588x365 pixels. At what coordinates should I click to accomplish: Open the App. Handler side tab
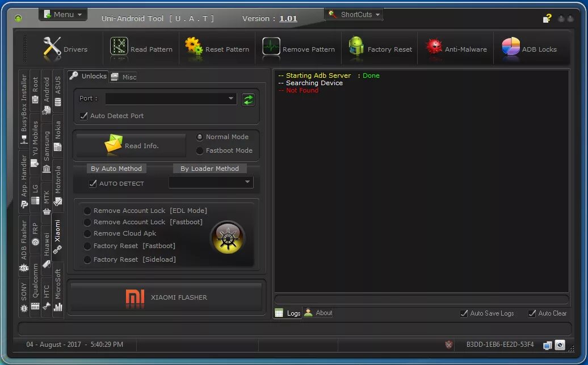pyautogui.click(x=24, y=182)
